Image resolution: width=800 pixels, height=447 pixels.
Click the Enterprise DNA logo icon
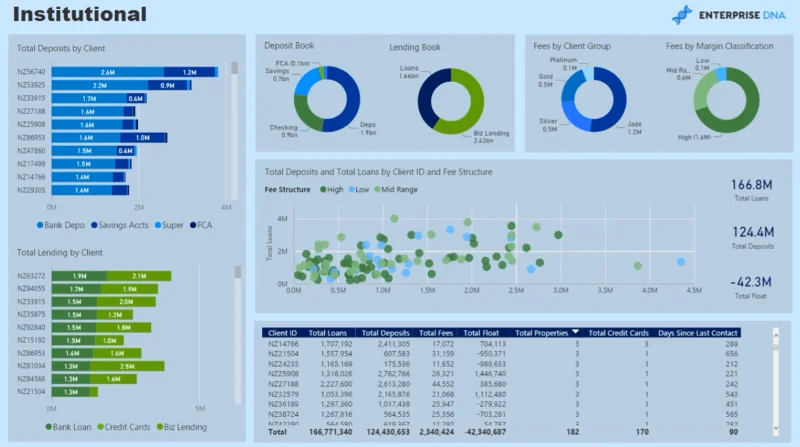(x=682, y=15)
